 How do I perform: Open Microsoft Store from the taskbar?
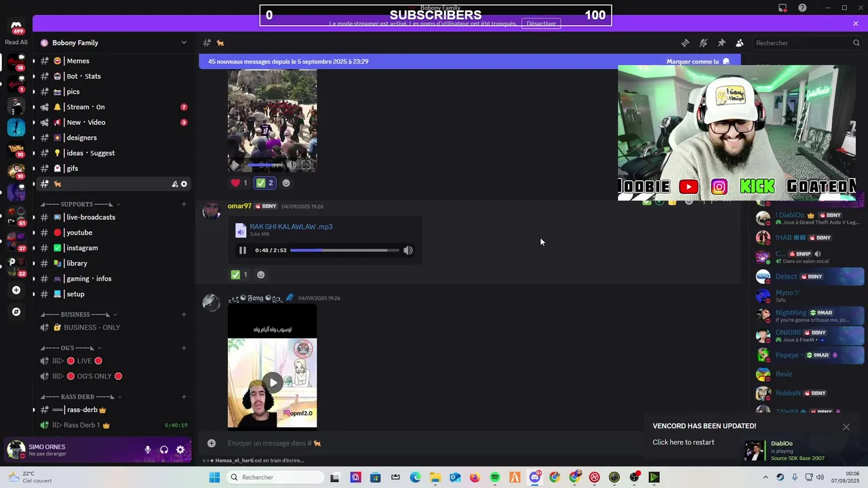376,477
